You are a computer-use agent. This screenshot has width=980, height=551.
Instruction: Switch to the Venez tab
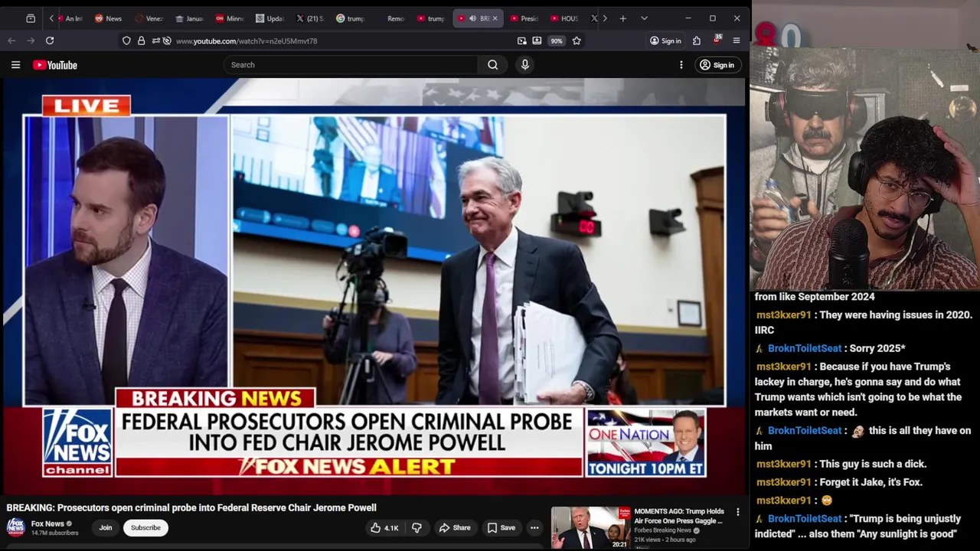click(x=149, y=18)
